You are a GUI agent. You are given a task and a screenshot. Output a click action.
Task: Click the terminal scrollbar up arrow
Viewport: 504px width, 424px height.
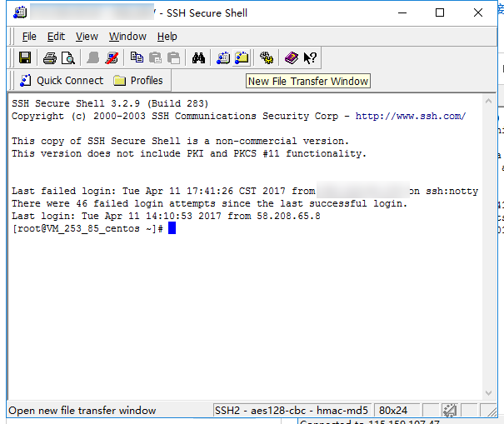[x=488, y=101]
